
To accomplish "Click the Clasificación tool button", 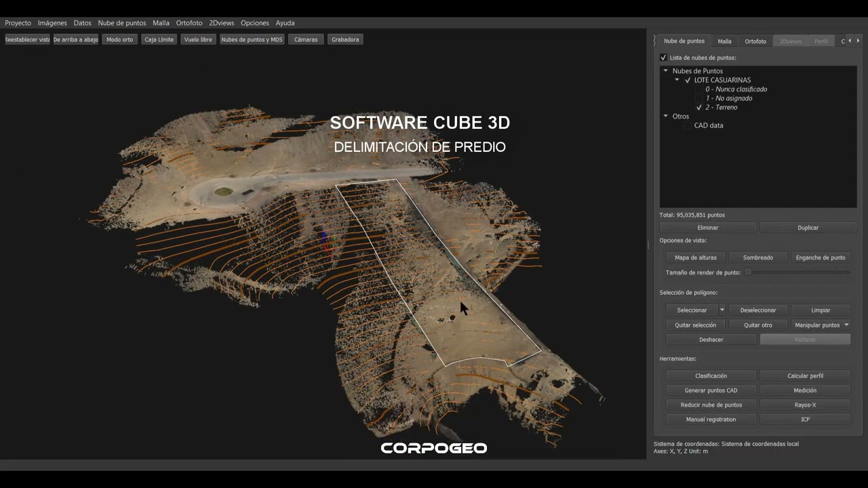I will (711, 375).
